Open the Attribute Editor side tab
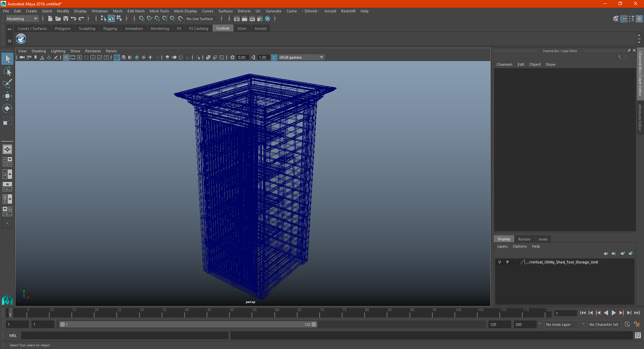 pyautogui.click(x=640, y=117)
